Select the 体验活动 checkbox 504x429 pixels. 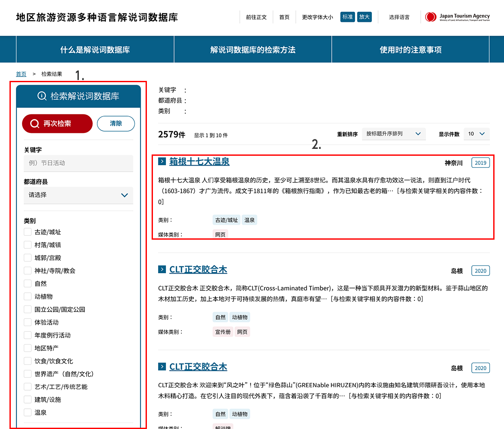(x=28, y=322)
